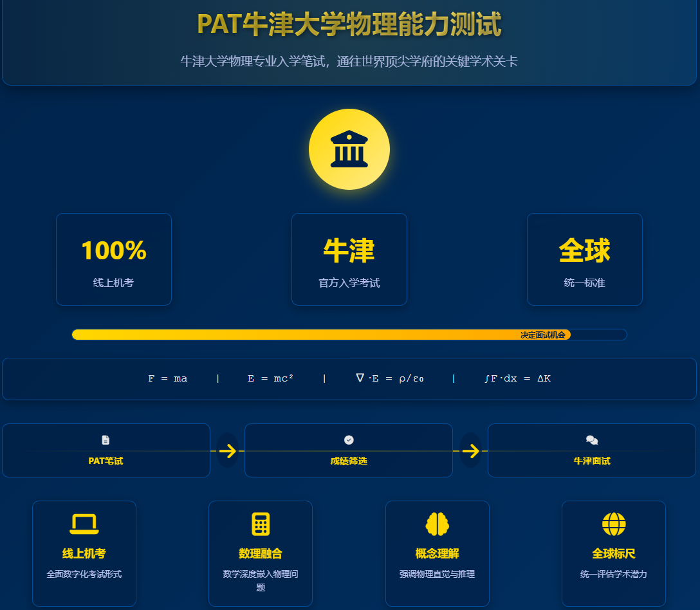Click the 牛津面试 step label
The width and height of the screenshot is (700, 610).
coord(592,461)
